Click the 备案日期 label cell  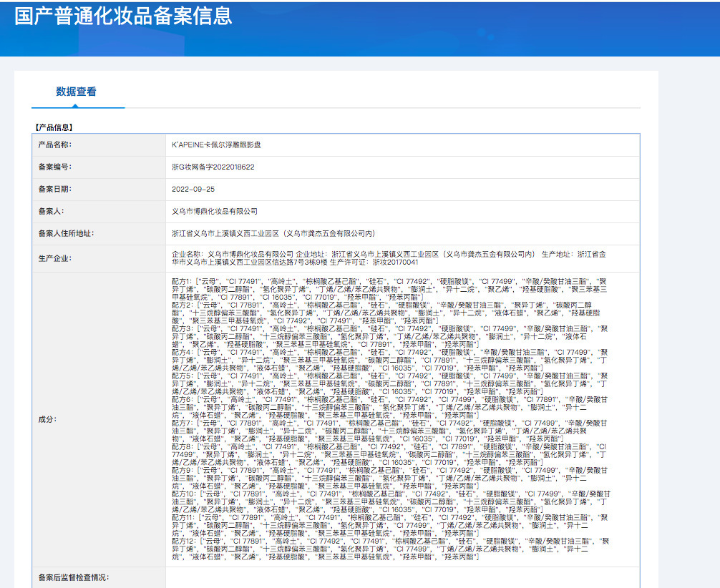click(x=99, y=189)
